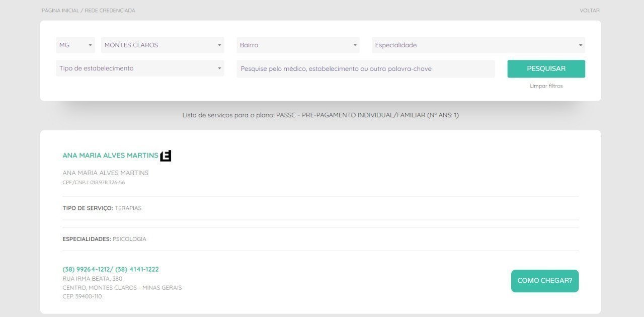644x317 pixels.
Task: Open the Tipo de estabelecimento dropdown
Action: click(x=140, y=68)
